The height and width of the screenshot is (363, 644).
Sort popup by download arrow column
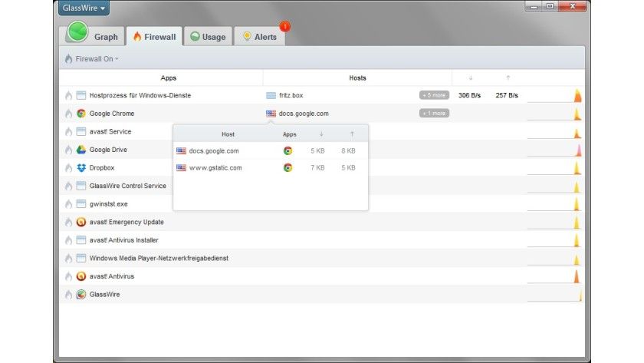point(321,134)
